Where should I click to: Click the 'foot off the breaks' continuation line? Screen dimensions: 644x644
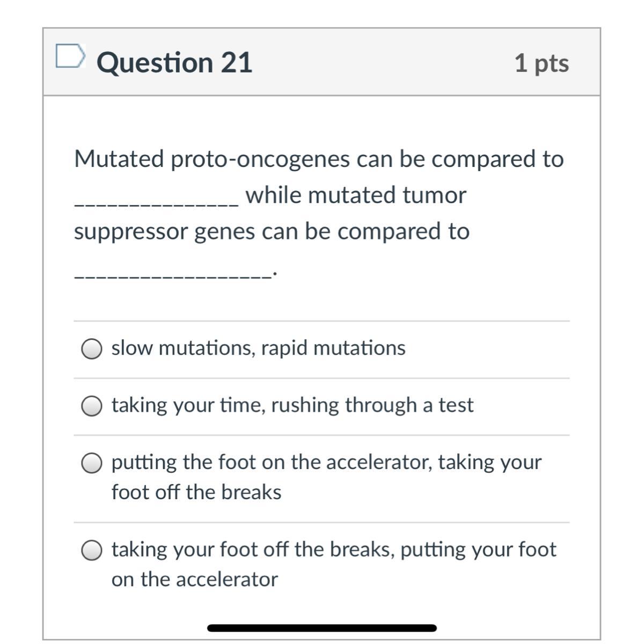pos(196,492)
